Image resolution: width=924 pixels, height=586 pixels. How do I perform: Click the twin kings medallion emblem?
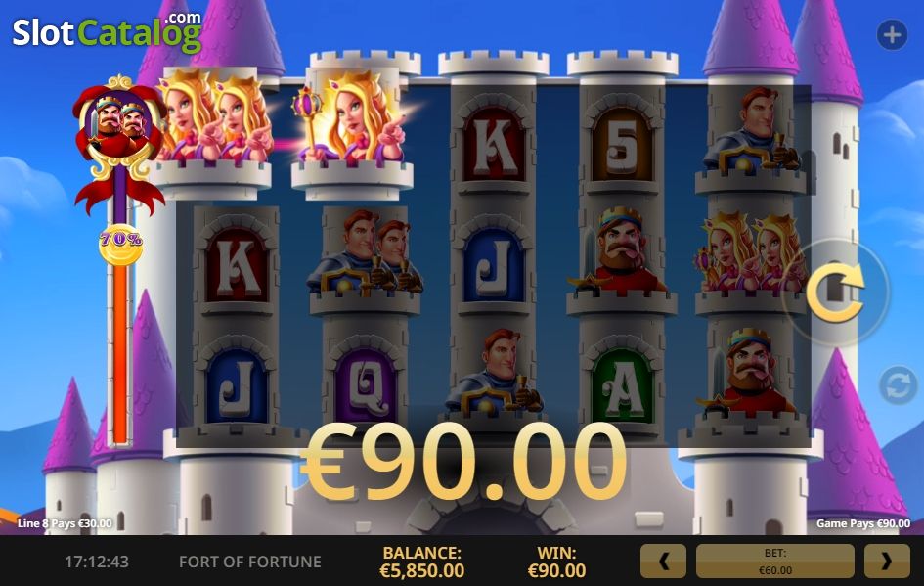[120, 125]
